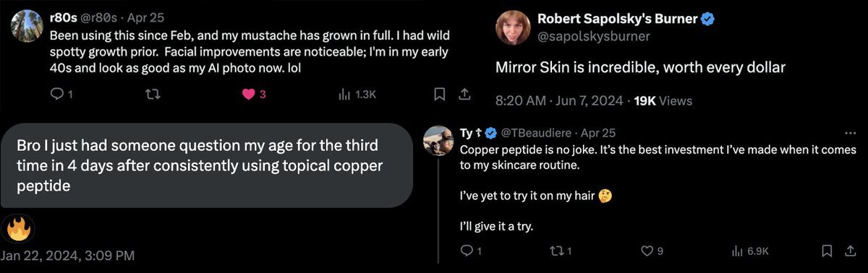Reply to r80s tweet via comment icon
Screen dimensions: 868x273
pos(59,95)
